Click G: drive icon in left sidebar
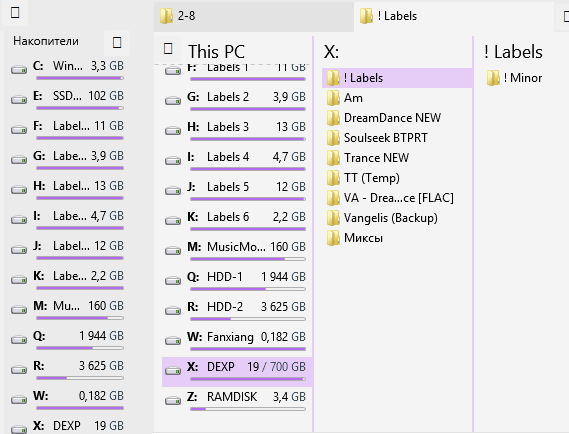The width and height of the screenshot is (569, 434). click(19, 159)
